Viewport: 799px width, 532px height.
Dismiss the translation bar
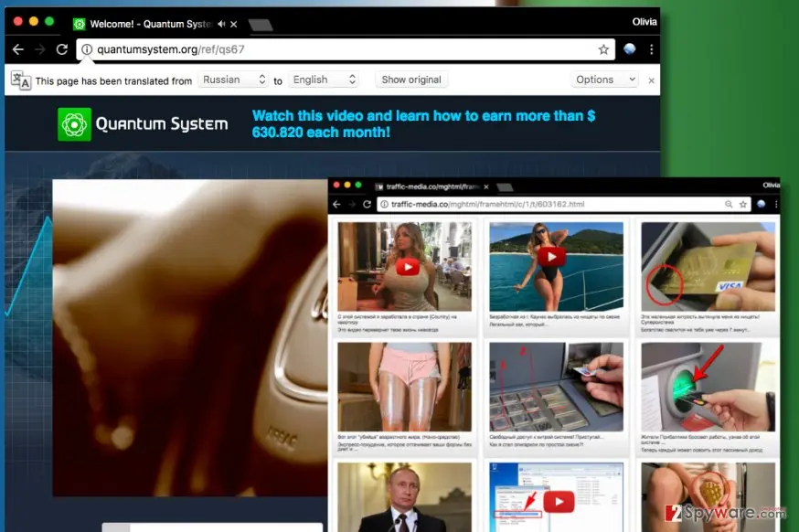pyautogui.click(x=651, y=80)
